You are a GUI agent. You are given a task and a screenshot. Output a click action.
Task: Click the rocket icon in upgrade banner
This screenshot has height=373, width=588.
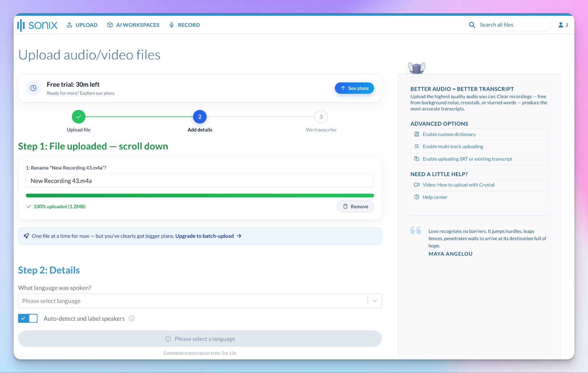click(x=26, y=236)
